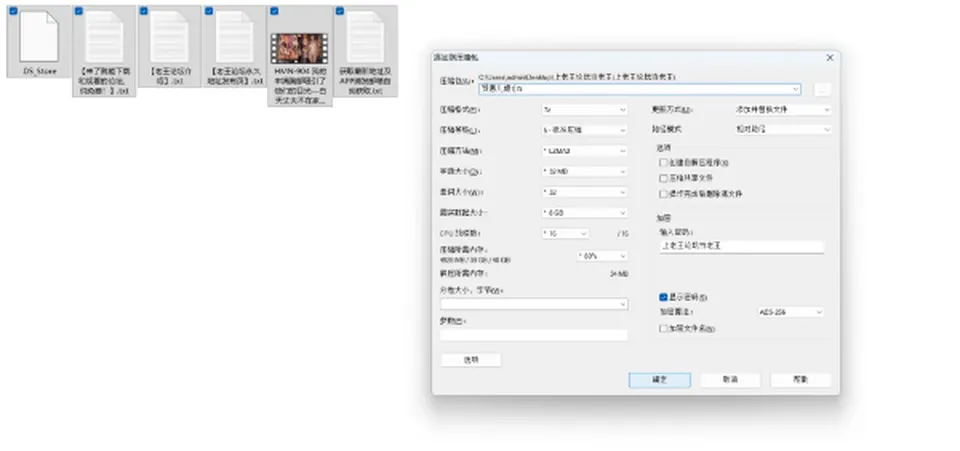Click the password input field

coord(741,247)
